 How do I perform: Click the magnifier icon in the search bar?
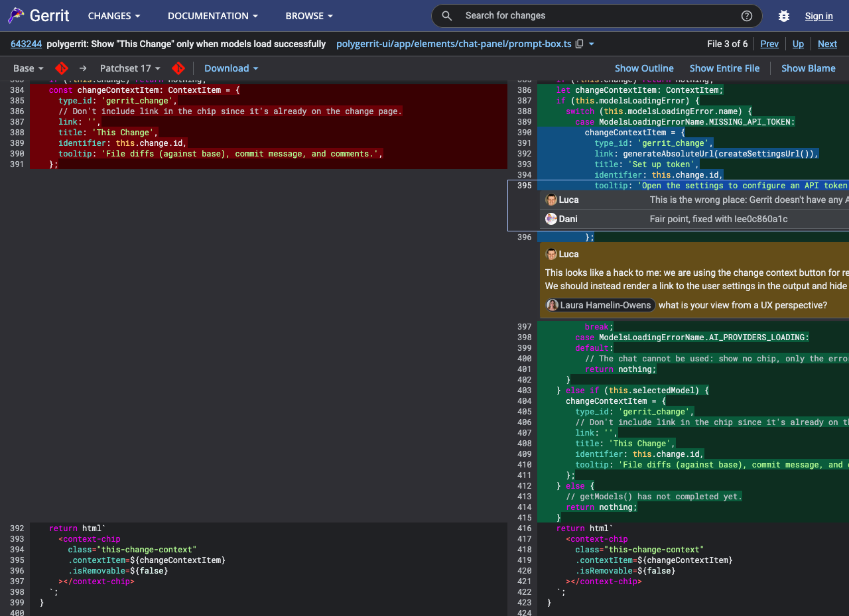click(x=447, y=16)
